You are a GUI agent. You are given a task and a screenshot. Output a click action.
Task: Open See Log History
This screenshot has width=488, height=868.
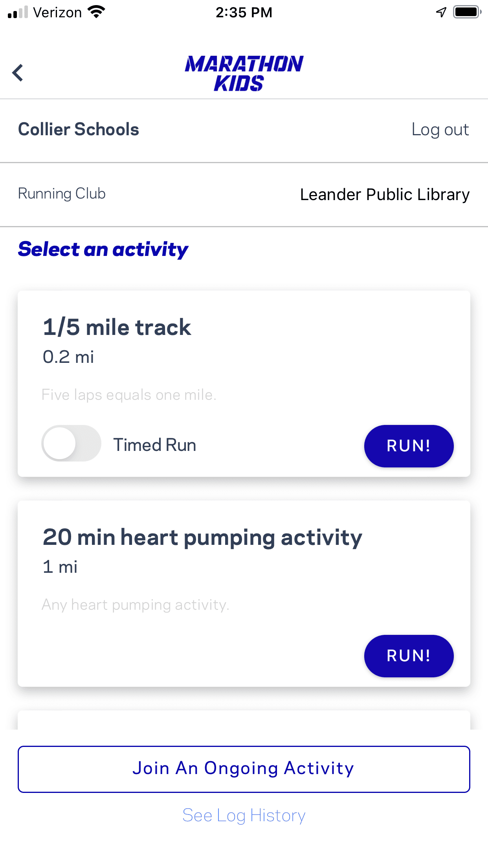pos(244,815)
